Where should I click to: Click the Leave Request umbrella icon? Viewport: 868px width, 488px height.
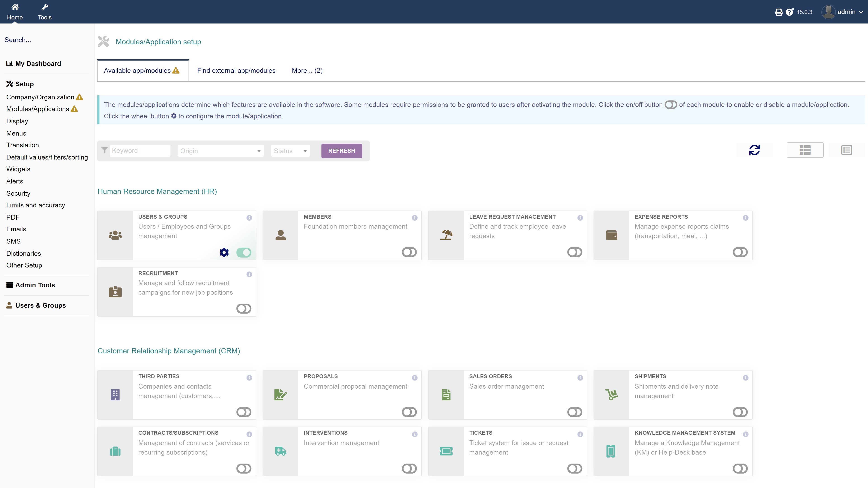click(x=446, y=235)
